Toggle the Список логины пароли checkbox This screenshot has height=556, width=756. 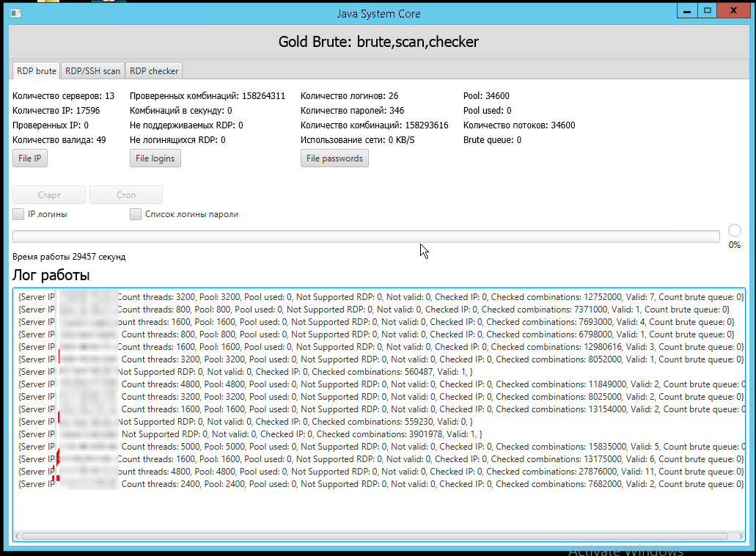136,214
